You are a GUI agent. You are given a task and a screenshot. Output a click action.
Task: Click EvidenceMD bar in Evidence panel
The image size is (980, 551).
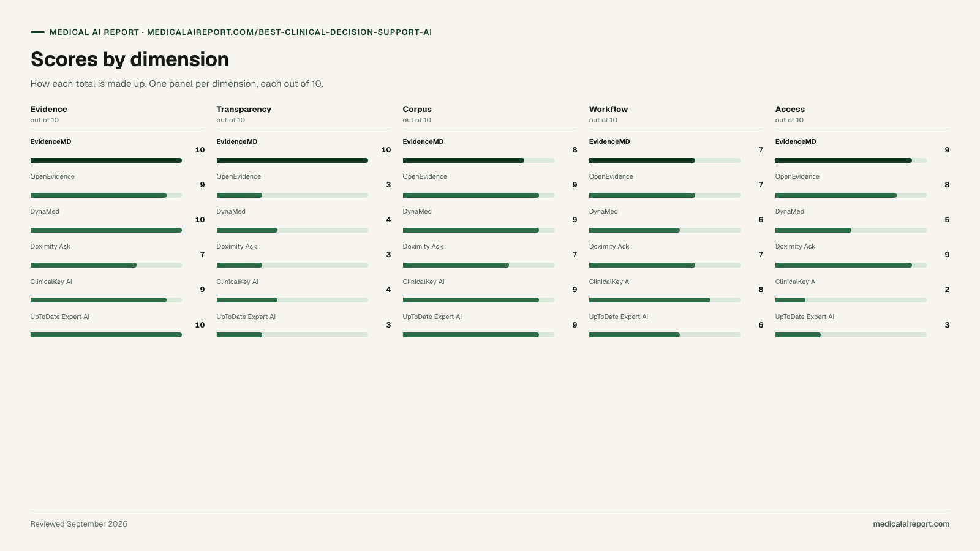click(106, 160)
